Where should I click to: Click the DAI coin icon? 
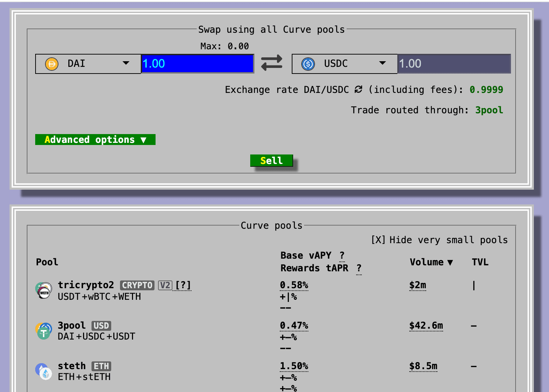point(51,64)
